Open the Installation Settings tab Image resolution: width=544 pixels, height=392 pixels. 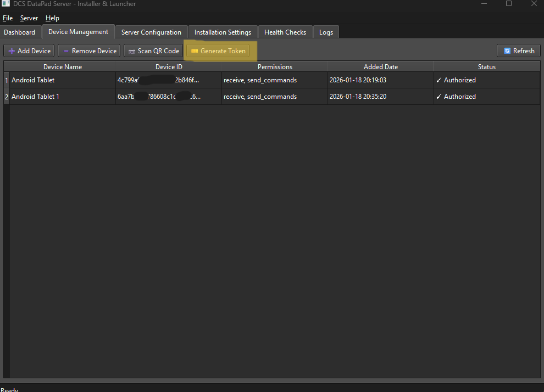223,32
